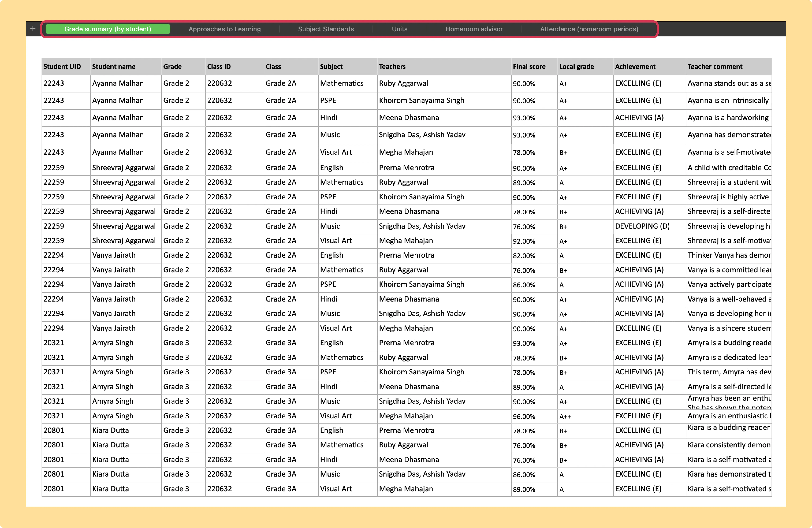Select comment 'Kiara is a budding reader'

point(729,430)
